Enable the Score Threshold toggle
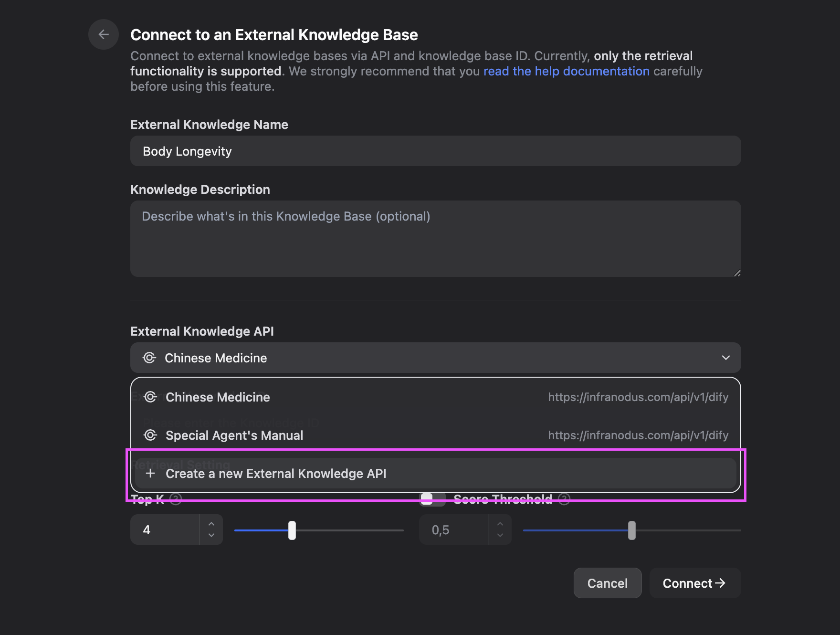The height and width of the screenshot is (635, 840). (432, 499)
